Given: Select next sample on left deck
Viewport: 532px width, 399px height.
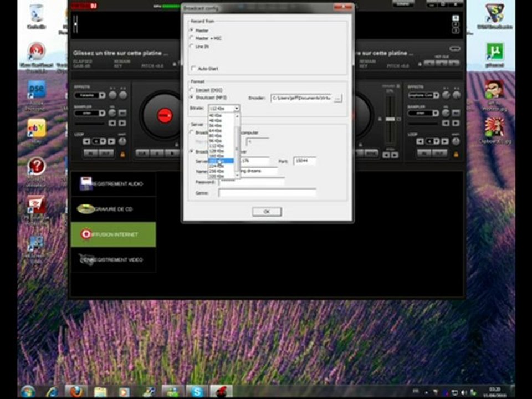Looking at the screenshot, I should [122, 123].
